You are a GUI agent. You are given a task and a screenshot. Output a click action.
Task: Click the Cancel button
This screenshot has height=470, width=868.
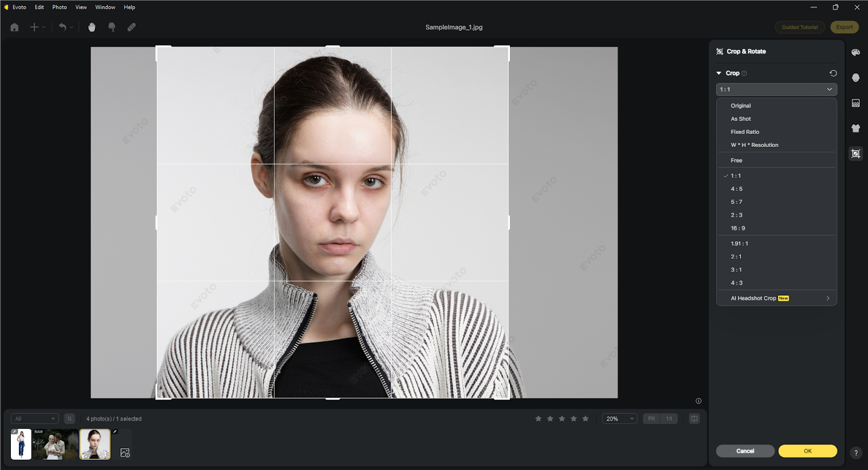click(745, 451)
